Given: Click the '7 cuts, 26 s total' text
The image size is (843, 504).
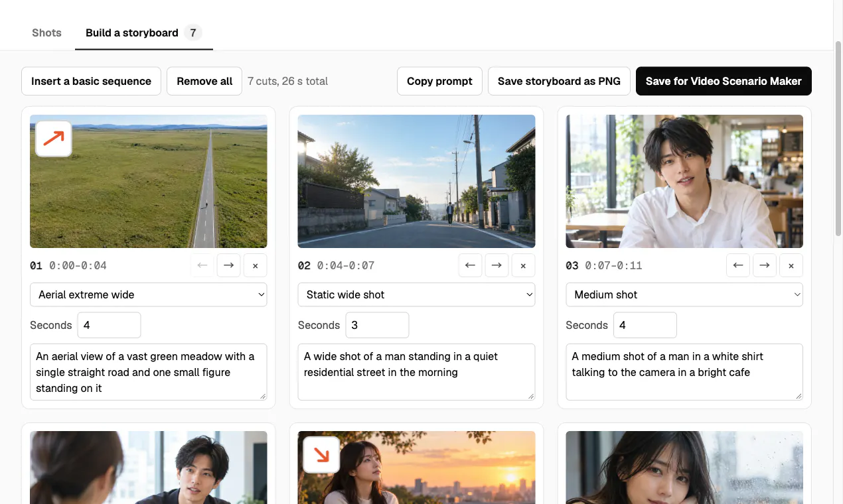Looking at the screenshot, I should (288, 81).
